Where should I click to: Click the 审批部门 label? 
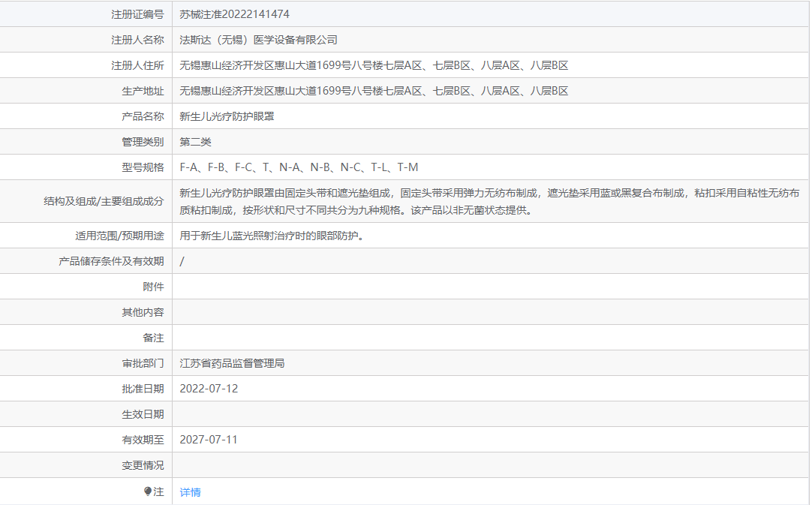pyautogui.click(x=143, y=363)
